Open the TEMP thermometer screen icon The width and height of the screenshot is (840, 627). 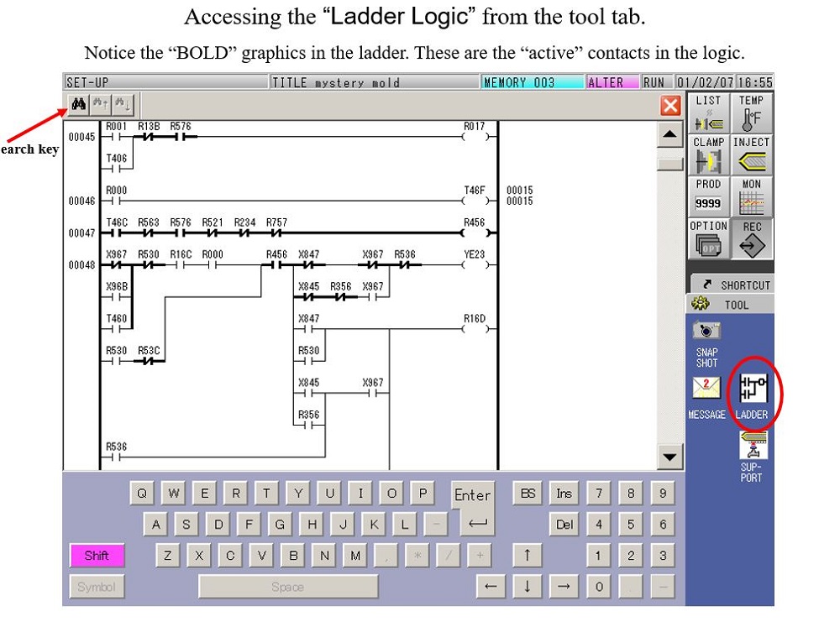click(x=752, y=111)
